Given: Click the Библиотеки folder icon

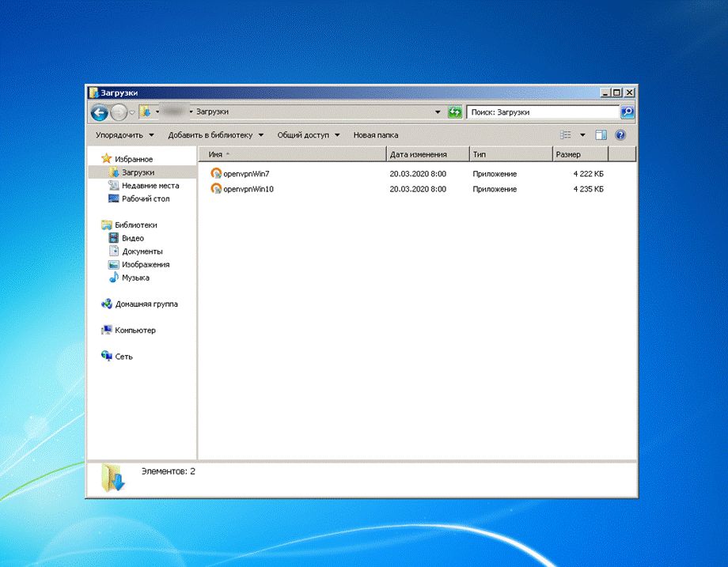Looking at the screenshot, I should pyautogui.click(x=107, y=225).
